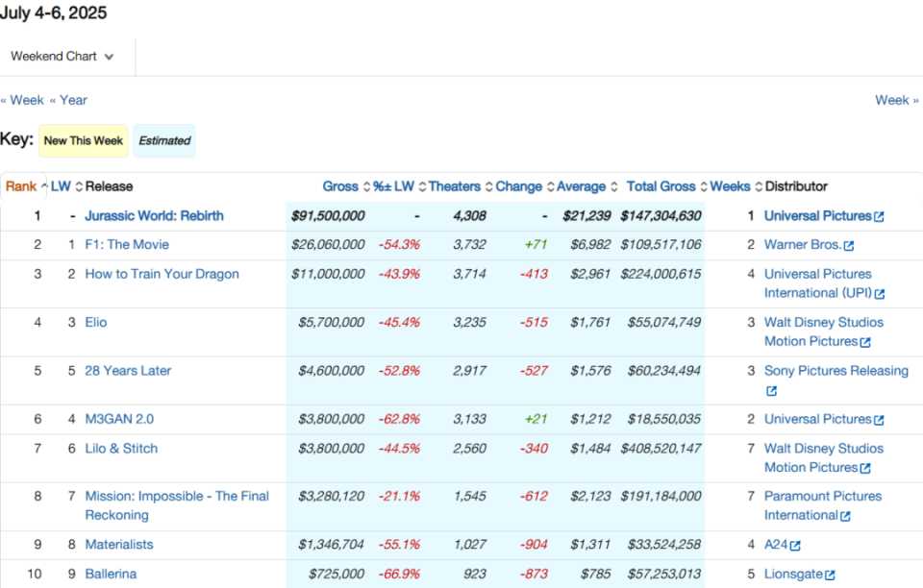The height and width of the screenshot is (588, 923).
Task: Open Walt Disney Studios link in Lilo & Stitch row
Action: (824, 457)
